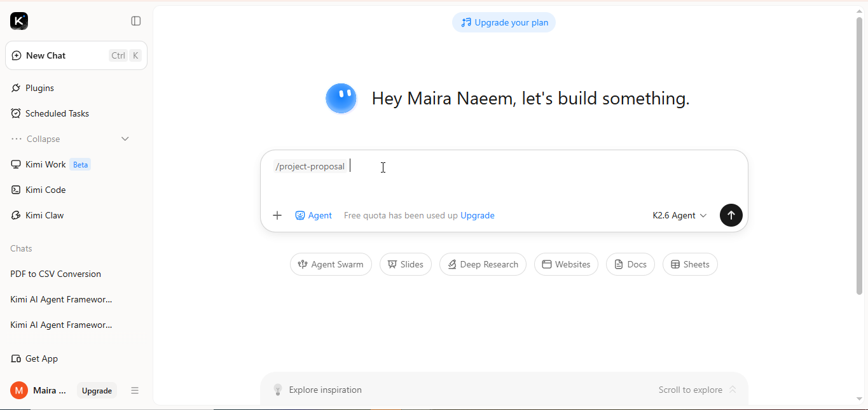The image size is (868, 410).
Task: Select the Docs chip
Action: click(x=630, y=264)
